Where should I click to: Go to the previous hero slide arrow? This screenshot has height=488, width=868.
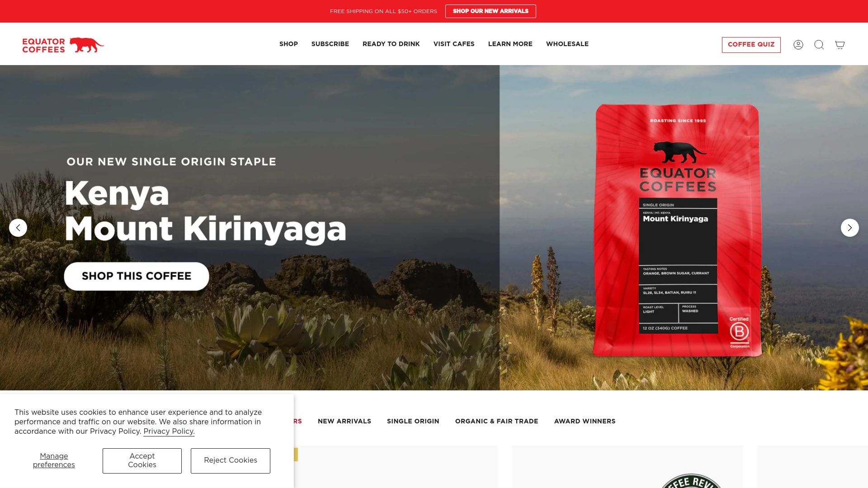click(18, 228)
